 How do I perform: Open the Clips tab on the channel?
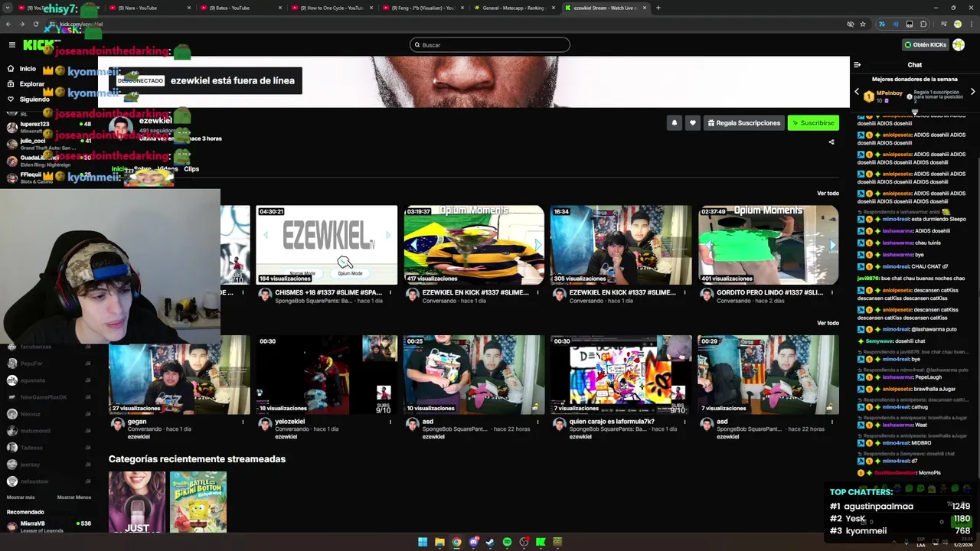tap(191, 169)
